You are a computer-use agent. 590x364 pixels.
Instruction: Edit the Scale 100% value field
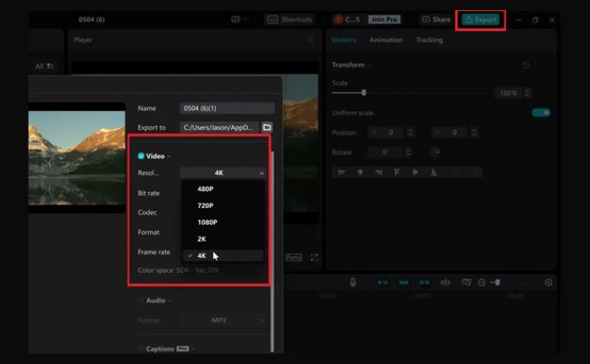pos(508,93)
